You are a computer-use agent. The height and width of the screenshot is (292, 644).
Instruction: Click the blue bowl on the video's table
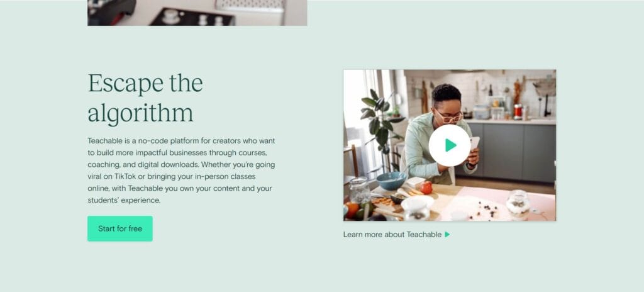point(390,181)
